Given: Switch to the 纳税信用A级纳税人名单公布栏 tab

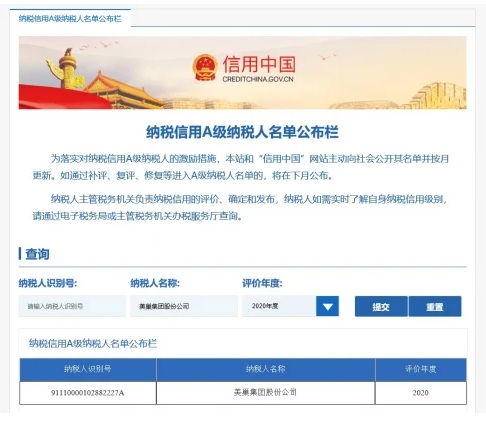Looking at the screenshot, I should coord(70,18).
